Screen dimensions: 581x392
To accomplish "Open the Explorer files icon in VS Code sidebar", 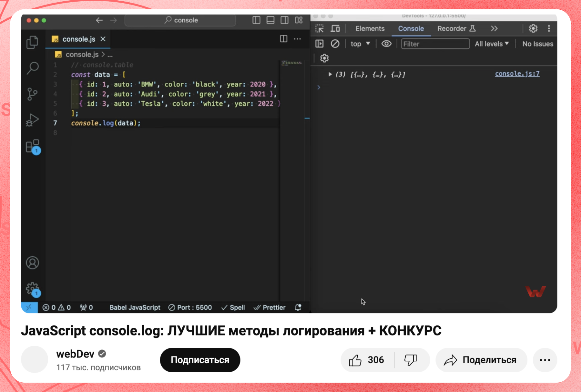I will 32,42.
